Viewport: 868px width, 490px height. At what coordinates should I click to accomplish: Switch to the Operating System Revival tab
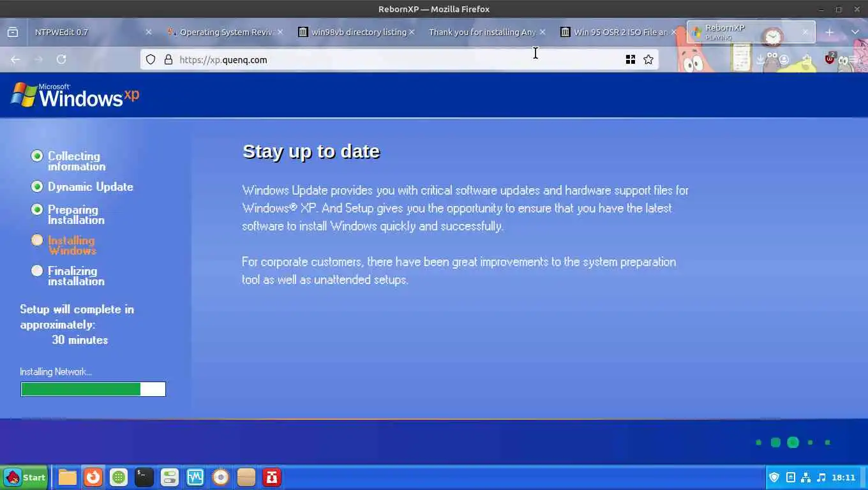225,32
